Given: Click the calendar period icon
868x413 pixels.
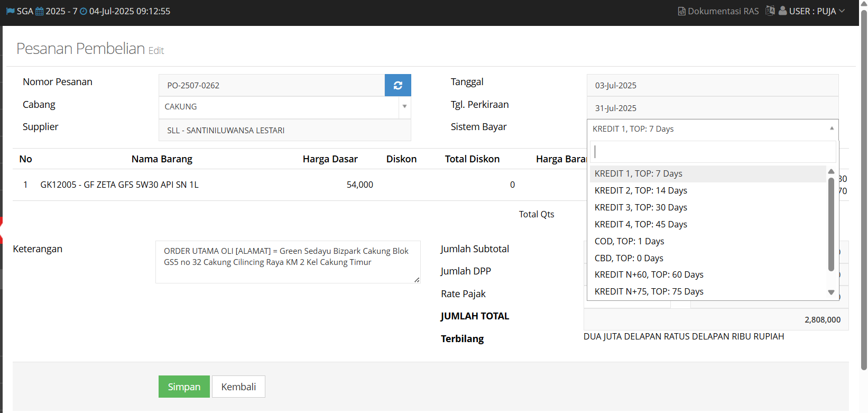Looking at the screenshot, I should [40, 11].
